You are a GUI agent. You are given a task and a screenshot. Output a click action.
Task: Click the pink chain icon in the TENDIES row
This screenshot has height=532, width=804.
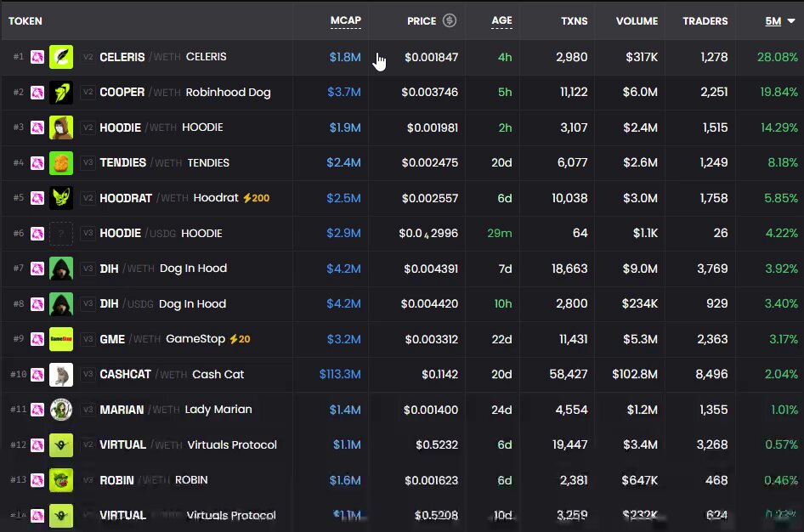pos(37,163)
